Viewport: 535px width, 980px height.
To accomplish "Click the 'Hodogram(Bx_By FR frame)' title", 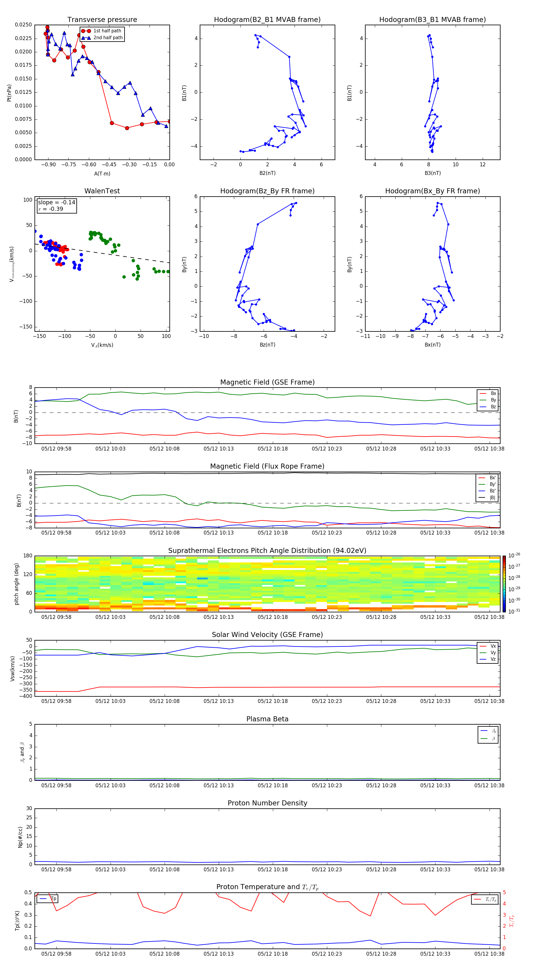I will pos(432,191).
